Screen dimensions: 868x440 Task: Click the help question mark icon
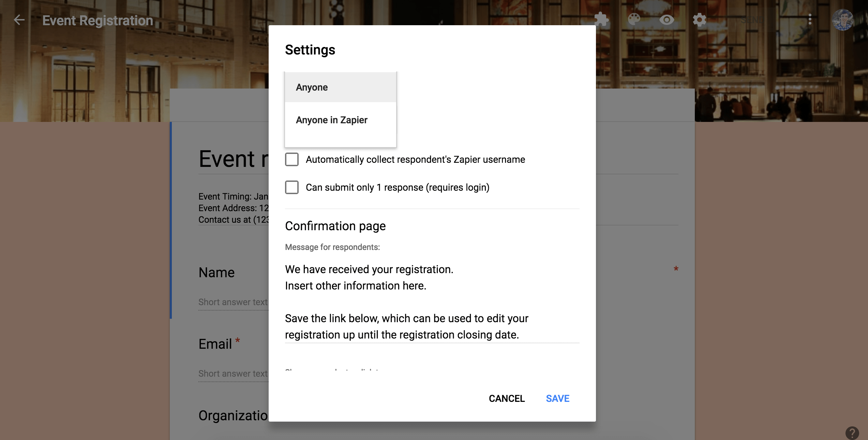click(x=852, y=433)
